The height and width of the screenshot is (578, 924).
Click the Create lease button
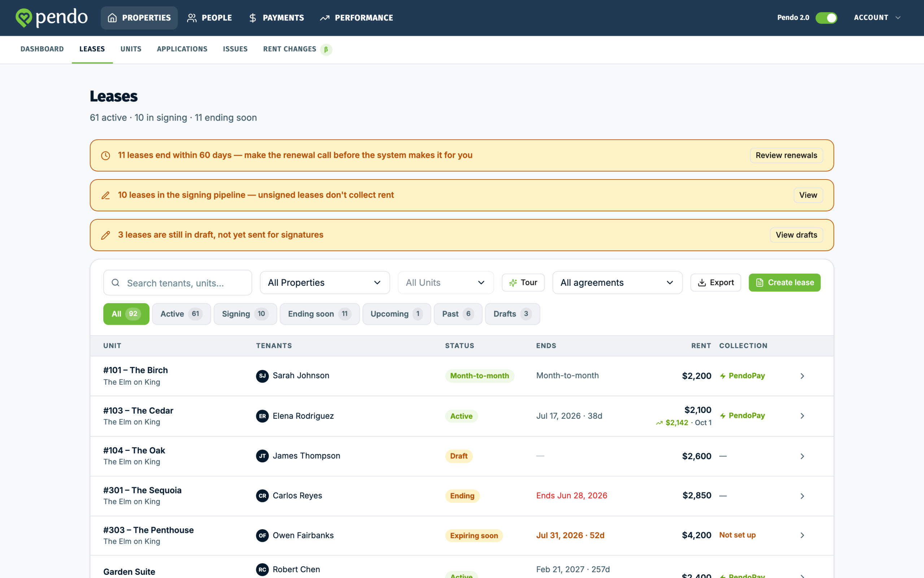[784, 282]
